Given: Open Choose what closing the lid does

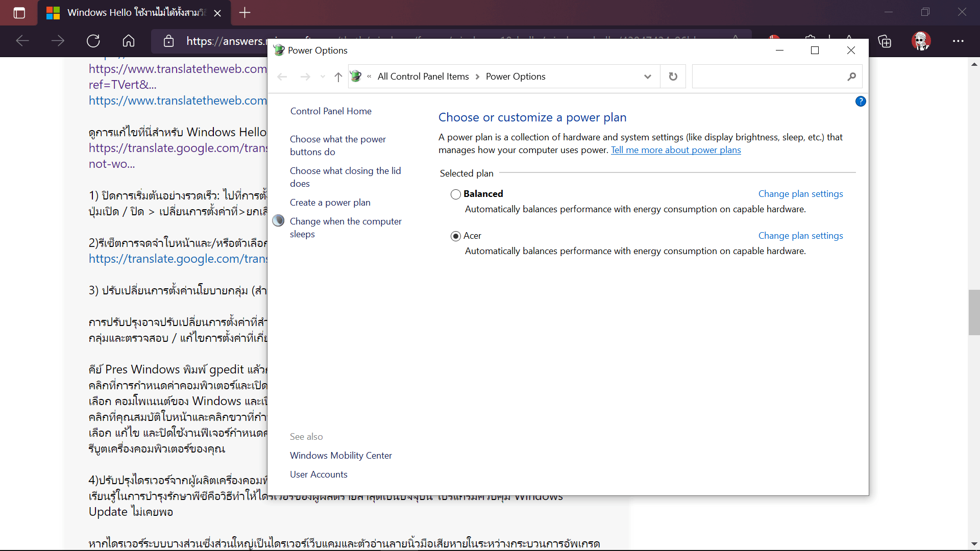Looking at the screenshot, I should point(346,177).
